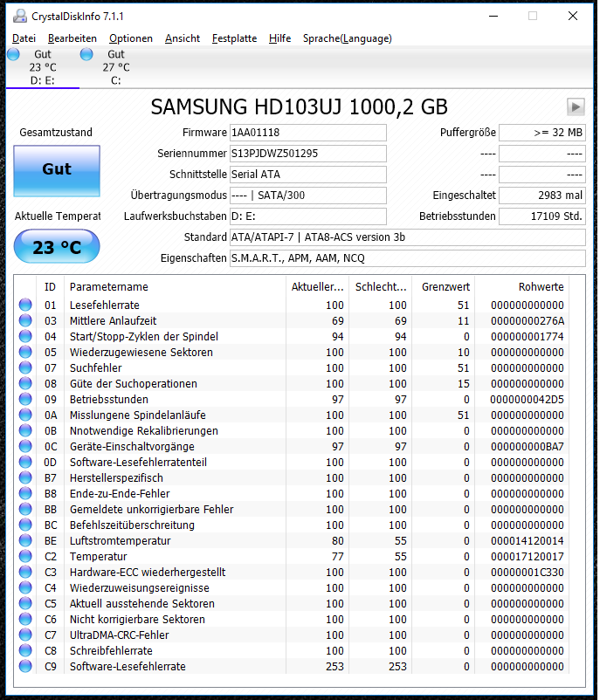Click status icon of Lesefehlerrate row
This screenshot has height=700, width=600.
click(25, 305)
